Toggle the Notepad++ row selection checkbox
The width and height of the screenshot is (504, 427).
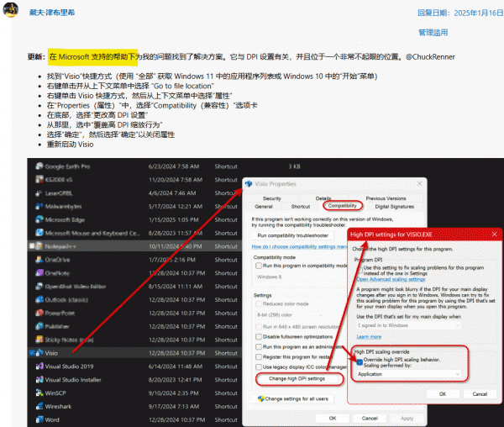(x=32, y=246)
